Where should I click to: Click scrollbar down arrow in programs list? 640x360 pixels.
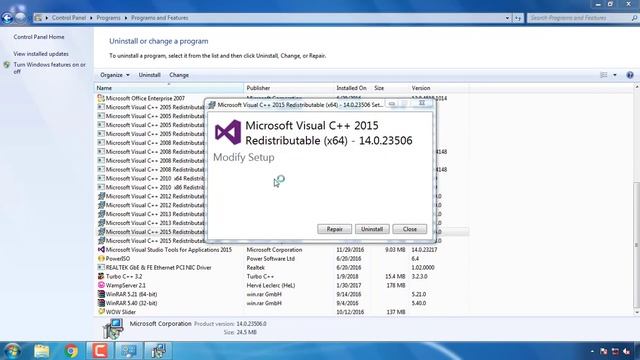pyautogui.click(x=636, y=313)
